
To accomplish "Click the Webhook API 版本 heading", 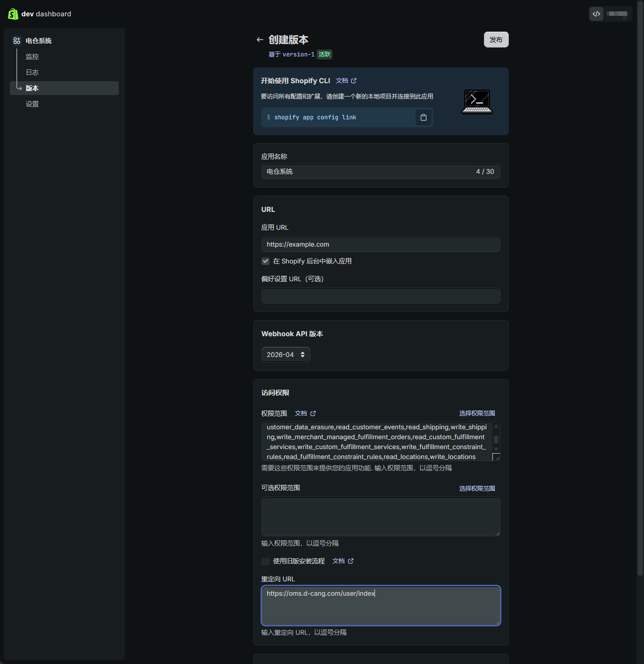I will pyautogui.click(x=292, y=334).
